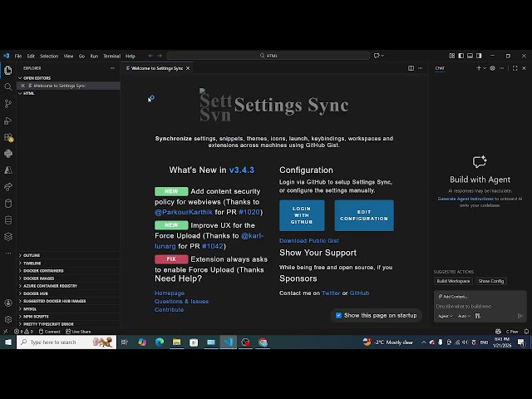The image size is (532, 399).
Task: Open the Azure view in activity bar
Action: (x=8, y=170)
